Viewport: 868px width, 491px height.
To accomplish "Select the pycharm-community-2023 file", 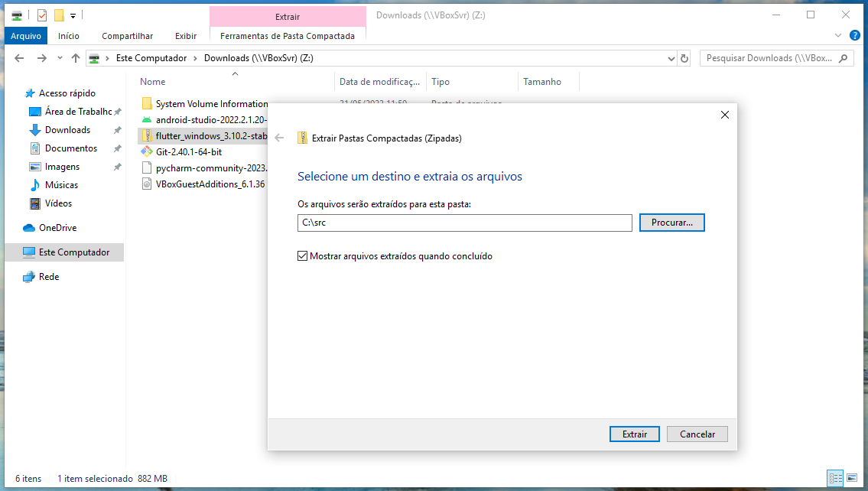I will (x=211, y=167).
